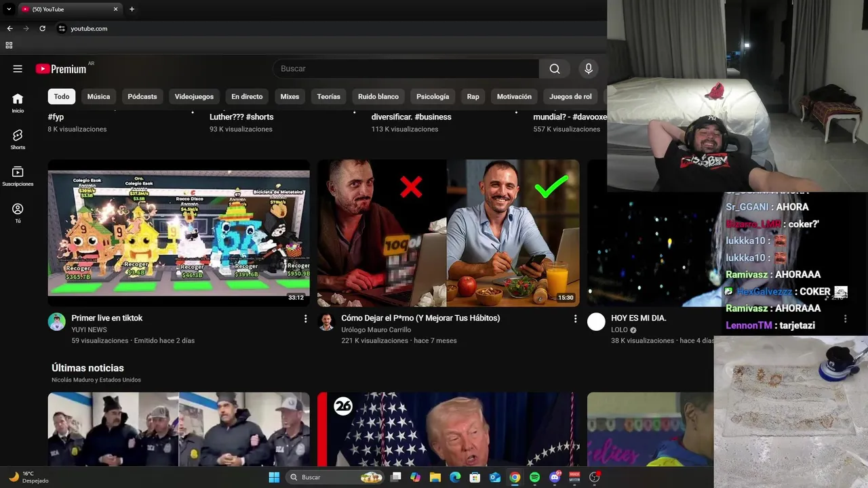Open the Trump news thumbnail
Viewport: 868px width, 488px height.
(448, 429)
